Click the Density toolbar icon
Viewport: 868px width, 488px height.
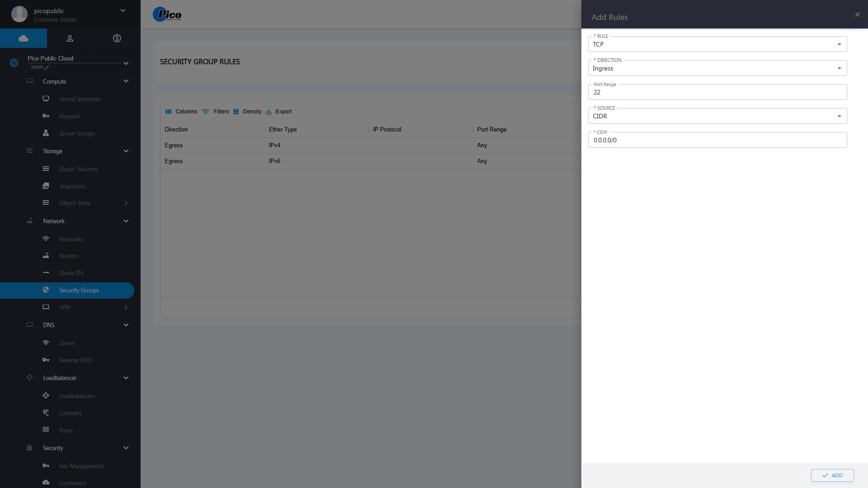[x=236, y=112]
